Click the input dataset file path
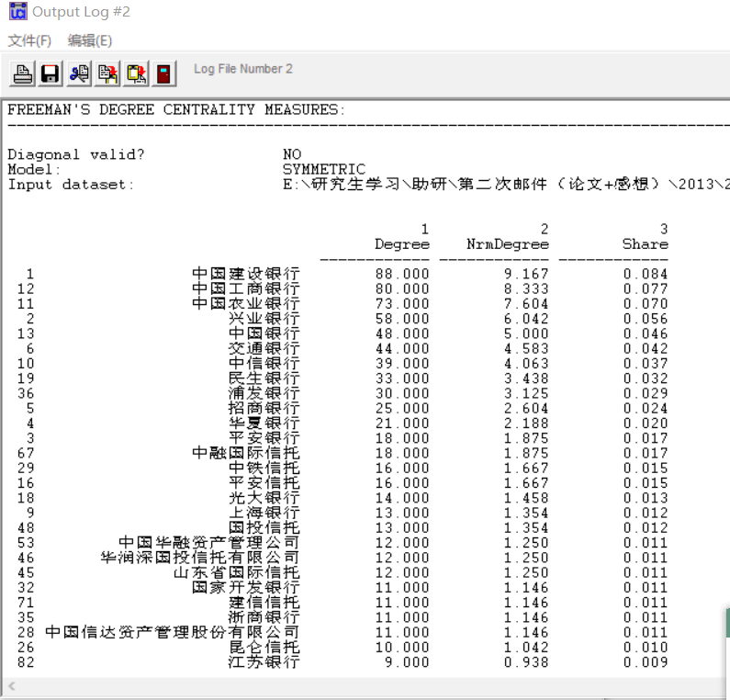This screenshot has width=730, height=700. (506, 185)
